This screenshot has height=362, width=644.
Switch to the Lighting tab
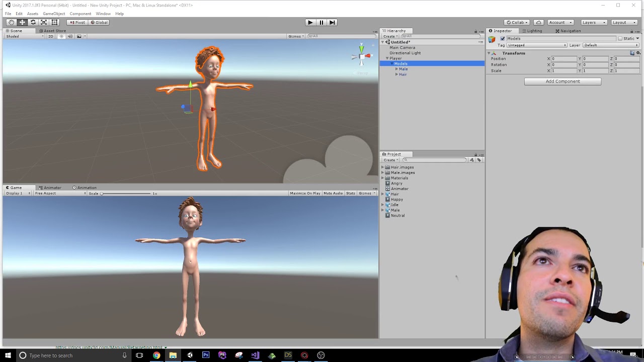point(532,31)
